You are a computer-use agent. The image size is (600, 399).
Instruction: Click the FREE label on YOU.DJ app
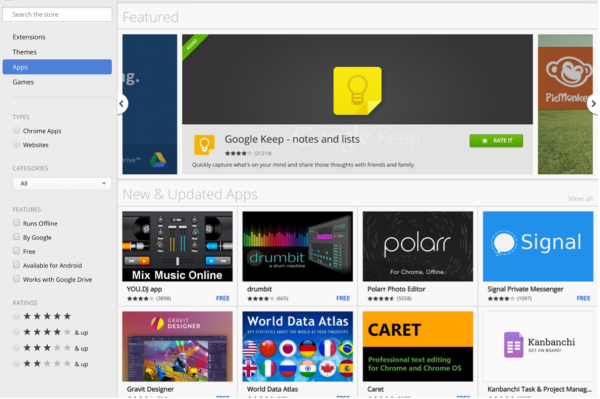(x=223, y=298)
